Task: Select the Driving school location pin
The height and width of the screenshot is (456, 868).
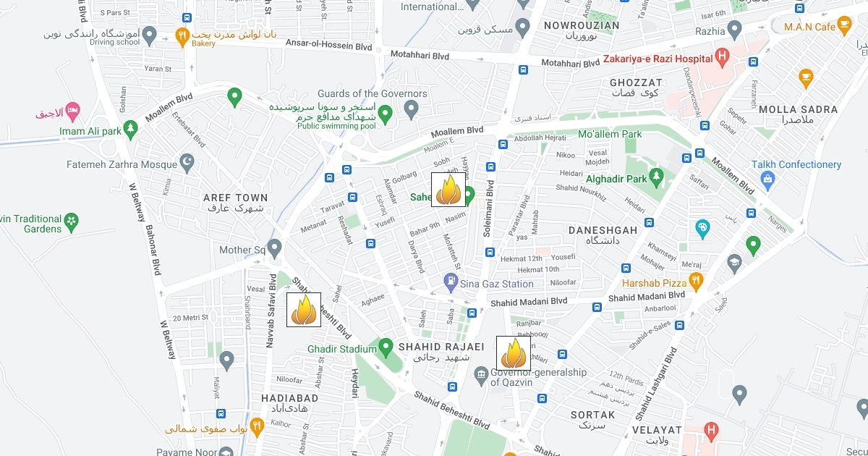Action: [x=149, y=33]
